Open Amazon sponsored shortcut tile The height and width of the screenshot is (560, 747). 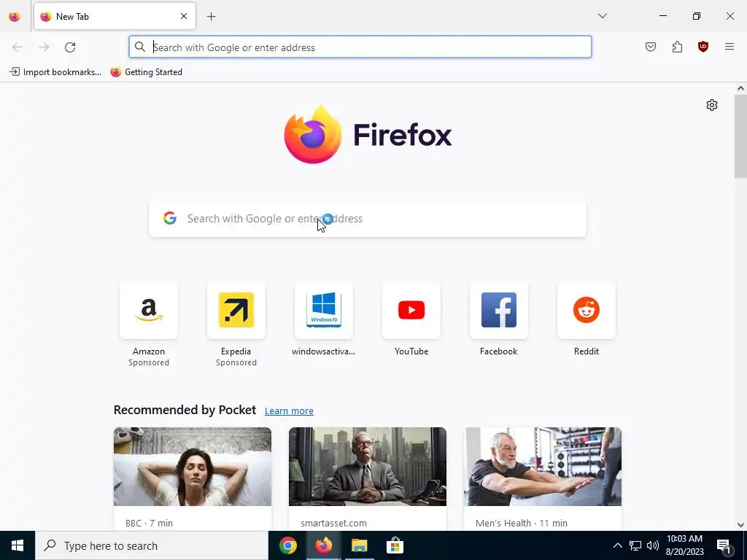pyautogui.click(x=149, y=311)
